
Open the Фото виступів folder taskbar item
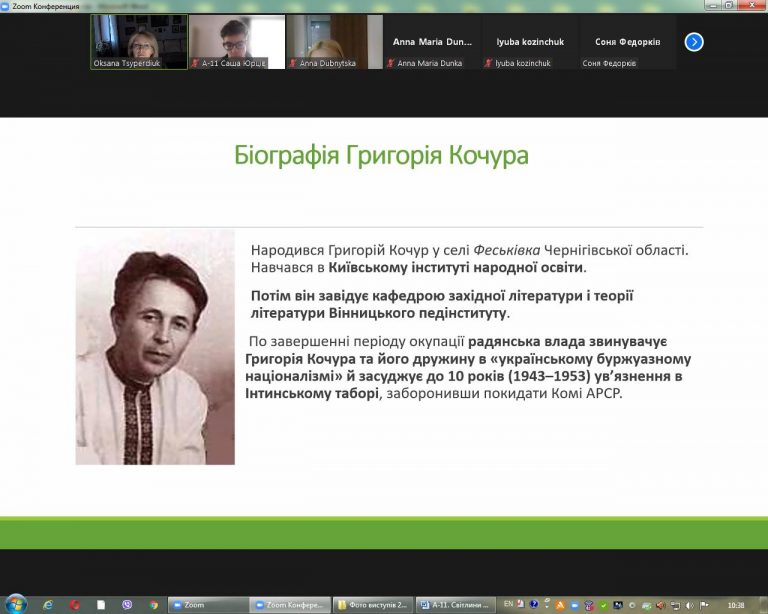pyautogui.click(x=373, y=605)
